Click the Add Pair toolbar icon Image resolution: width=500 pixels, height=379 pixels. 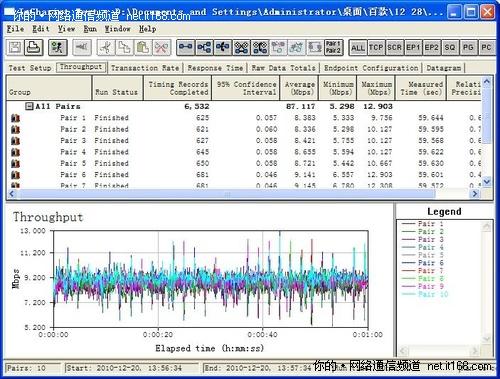(185, 47)
